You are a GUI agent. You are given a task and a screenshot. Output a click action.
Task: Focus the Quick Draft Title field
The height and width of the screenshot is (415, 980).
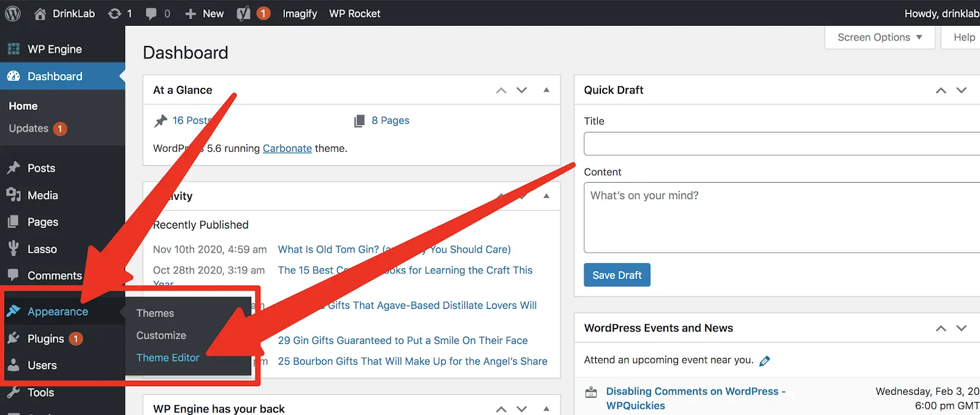(x=782, y=144)
